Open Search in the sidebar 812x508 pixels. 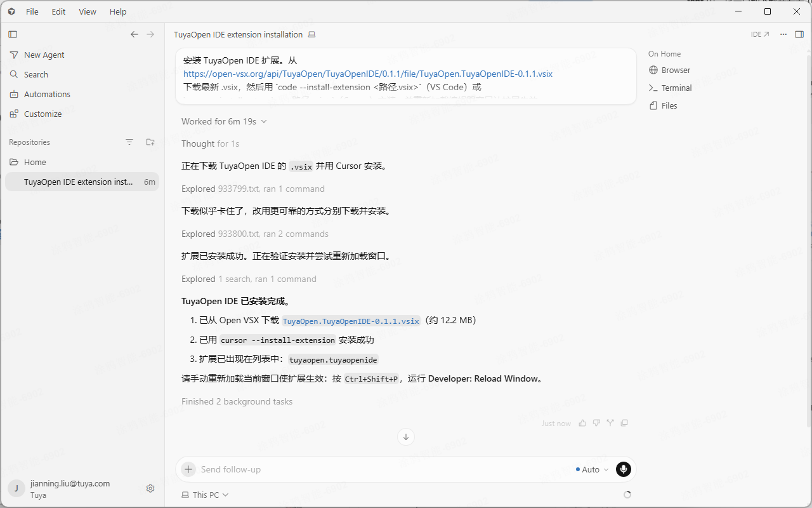(82, 75)
